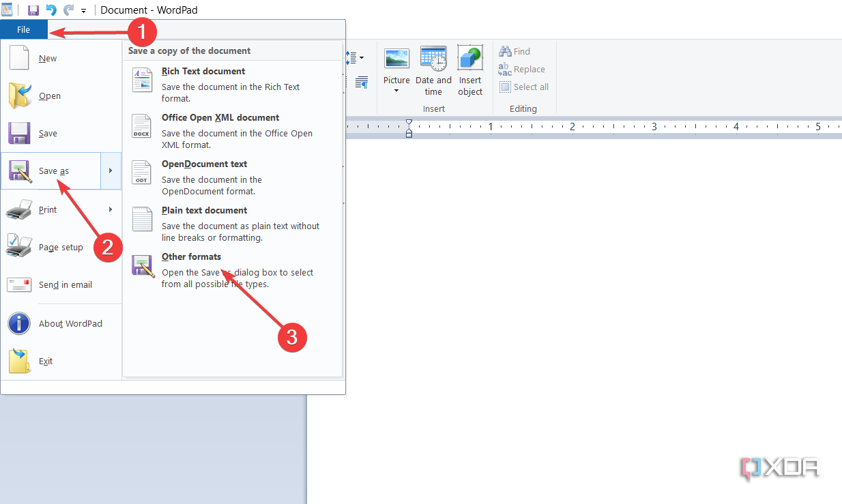Click Other formats to open Save dialog

point(191,256)
